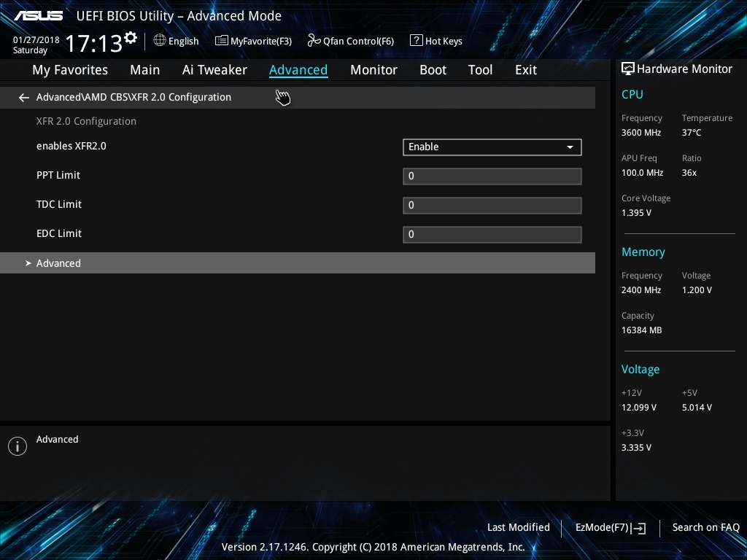Click the Core Voltage 1.395 V value
The width and height of the screenshot is (747, 560).
tap(636, 213)
